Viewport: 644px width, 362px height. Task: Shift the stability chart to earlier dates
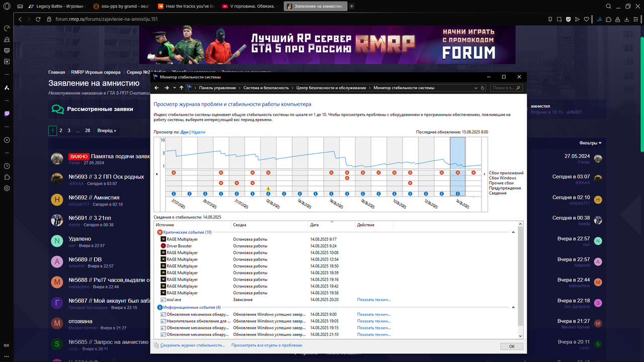point(157,174)
